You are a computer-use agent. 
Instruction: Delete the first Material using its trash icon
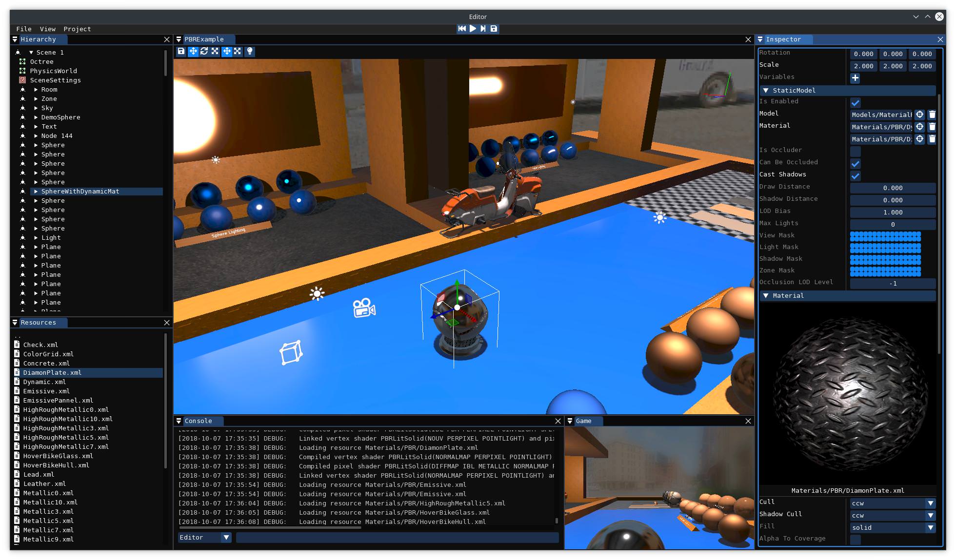click(932, 127)
